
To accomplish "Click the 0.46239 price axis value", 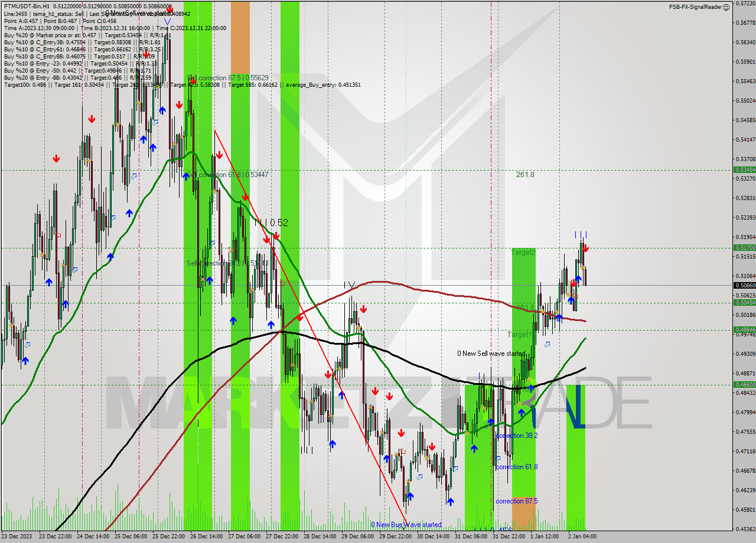I will point(745,490).
